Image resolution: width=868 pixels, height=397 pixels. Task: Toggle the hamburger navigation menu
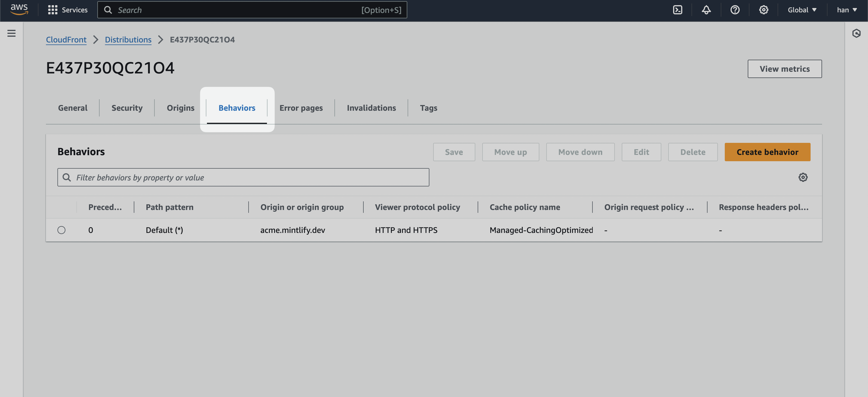pos(11,33)
